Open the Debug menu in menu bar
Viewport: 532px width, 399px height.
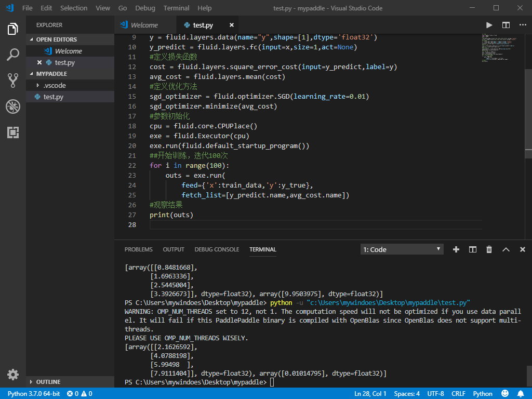[145, 8]
